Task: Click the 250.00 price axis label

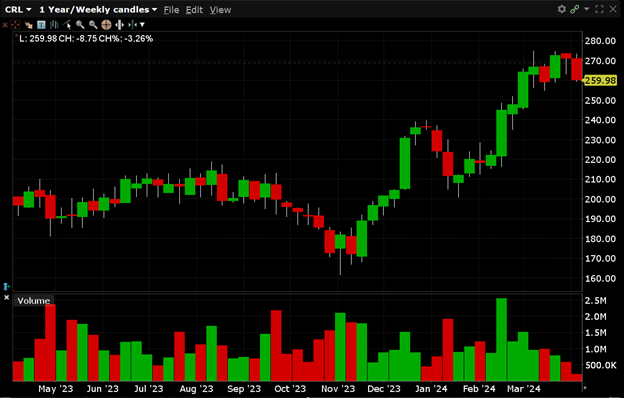Action: click(600, 101)
